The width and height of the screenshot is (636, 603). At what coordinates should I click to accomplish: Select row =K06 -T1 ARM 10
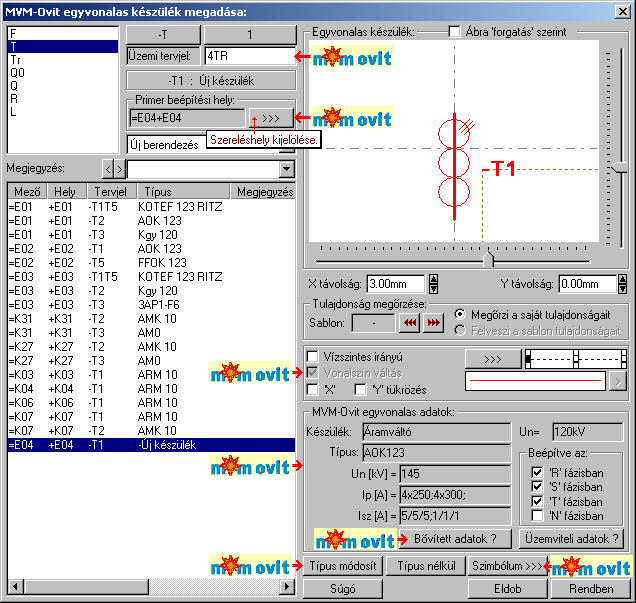(151, 403)
